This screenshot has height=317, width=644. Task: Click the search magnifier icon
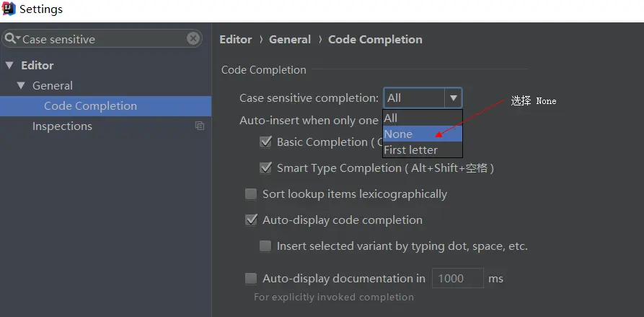click(11, 39)
